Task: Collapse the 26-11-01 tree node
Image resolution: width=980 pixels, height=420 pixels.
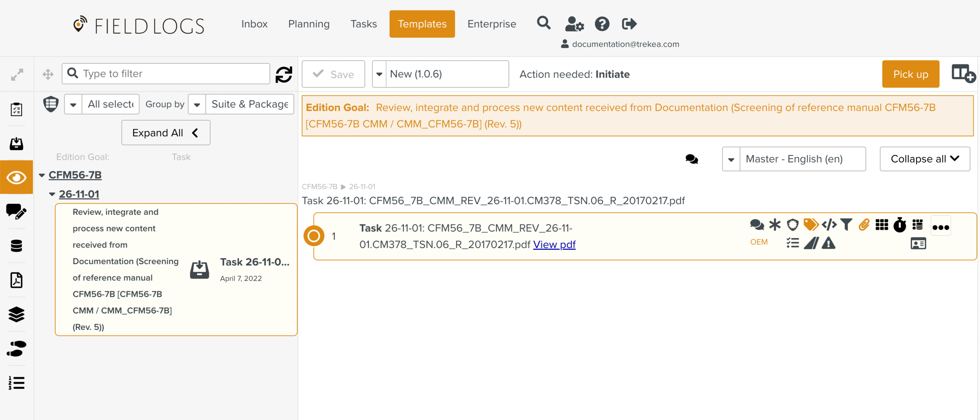Action: 52,194
